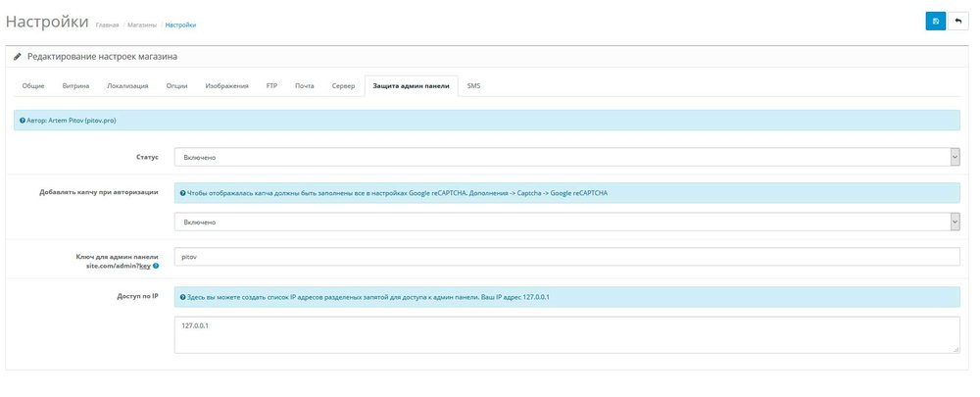The width and height of the screenshot is (980, 397).
Task: Expand the captcha authorization dropdown
Action: pyautogui.click(x=566, y=222)
